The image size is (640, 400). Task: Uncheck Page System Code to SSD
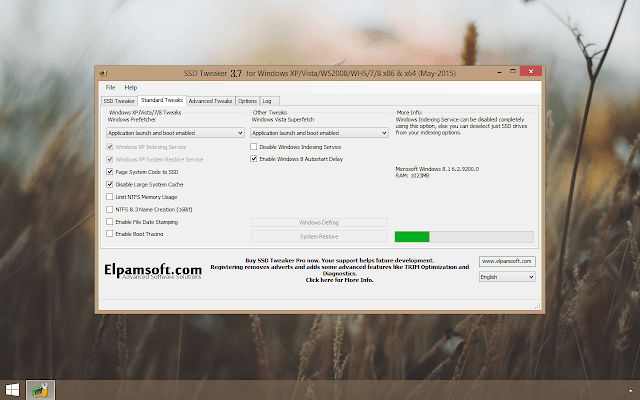tap(109, 172)
